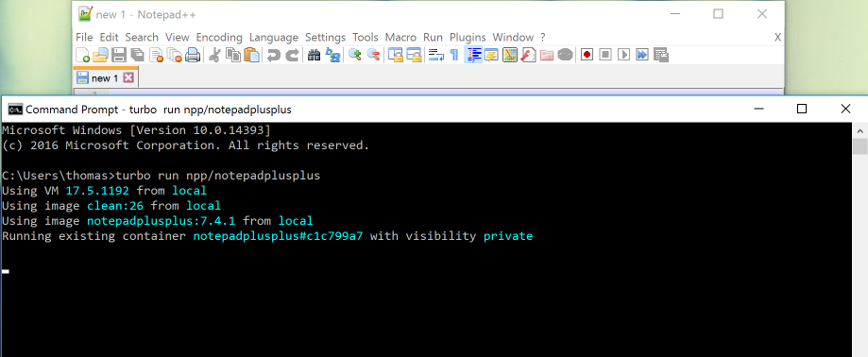Image resolution: width=868 pixels, height=357 pixels.
Task: Open the Search menu
Action: pos(142,37)
